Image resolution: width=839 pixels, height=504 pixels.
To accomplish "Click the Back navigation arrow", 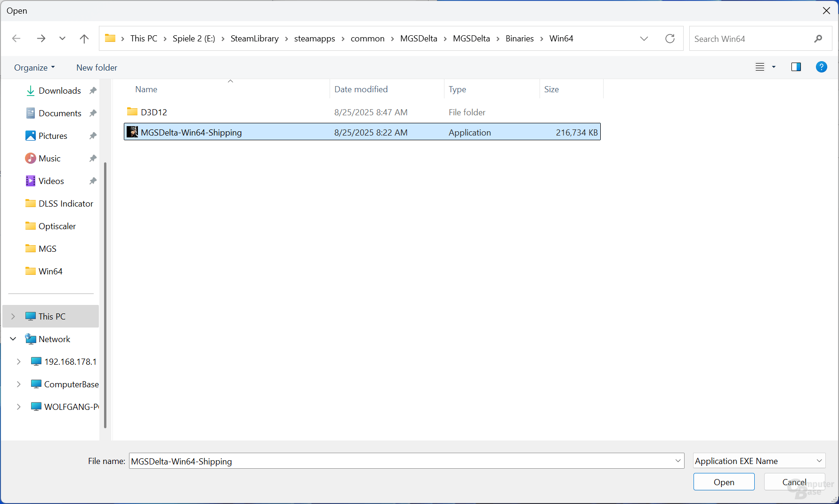I will 16,39.
